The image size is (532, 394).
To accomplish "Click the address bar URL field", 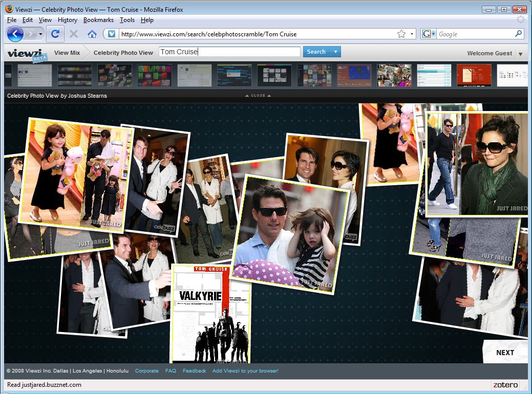I will (x=258, y=34).
